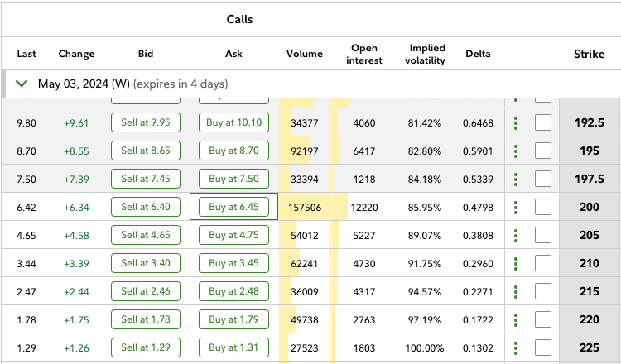The height and width of the screenshot is (364, 621).
Task: Open three-dot menu for 195 strike
Action: (x=516, y=151)
